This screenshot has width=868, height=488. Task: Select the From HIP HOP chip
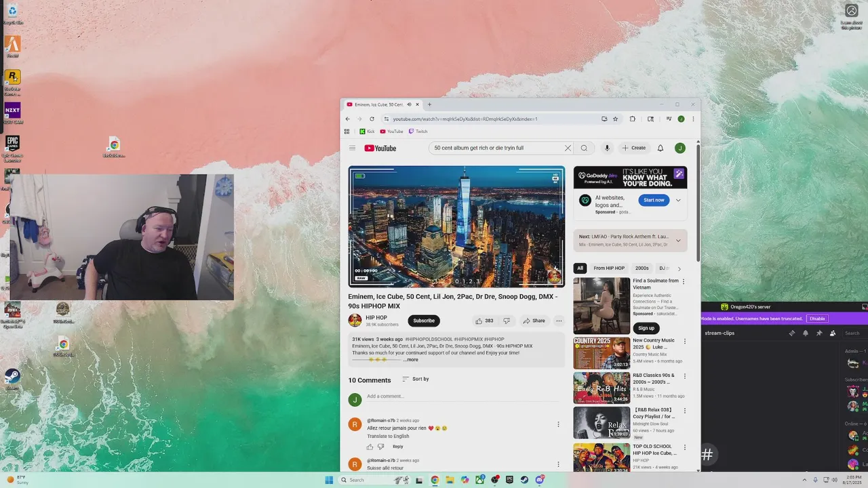(609, 268)
